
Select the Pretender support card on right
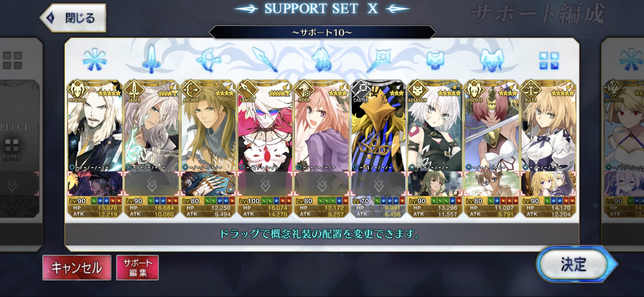pos(623,148)
